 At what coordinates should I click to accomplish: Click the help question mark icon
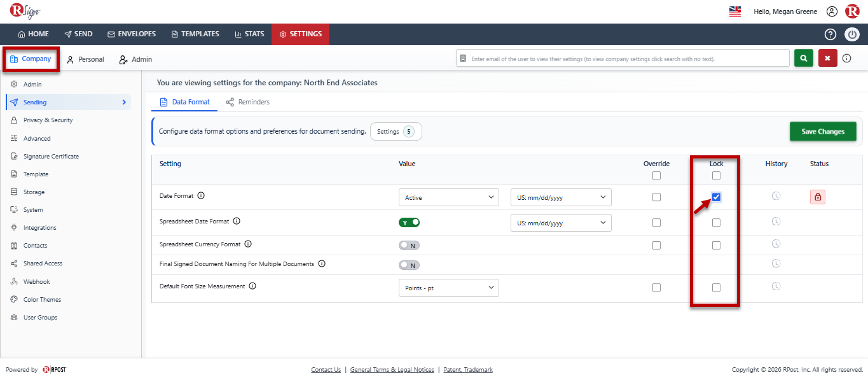[830, 34]
